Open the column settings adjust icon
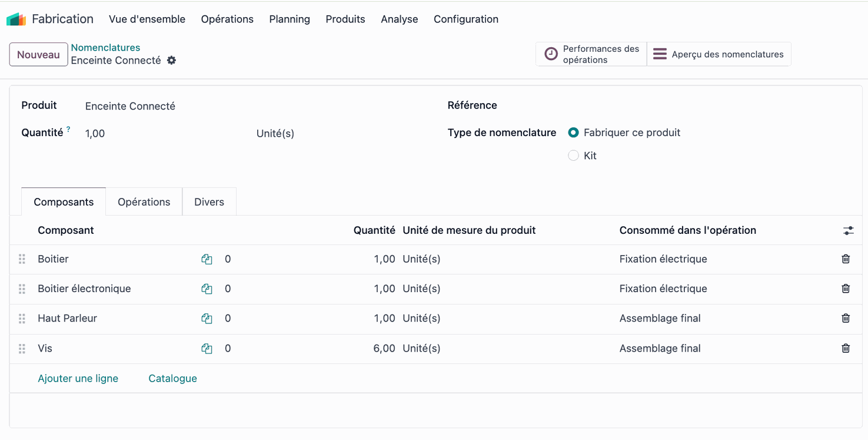Image resolution: width=868 pixels, height=440 pixels. click(x=848, y=230)
